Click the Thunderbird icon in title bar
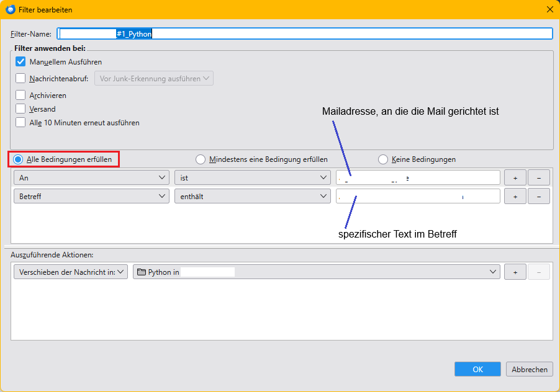The width and height of the screenshot is (560, 392). point(11,9)
